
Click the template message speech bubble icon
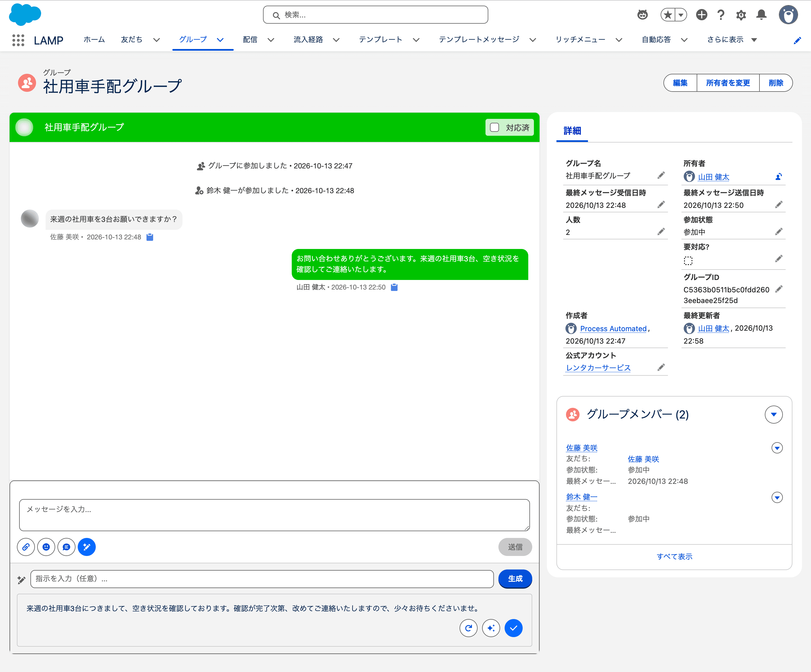click(66, 547)
